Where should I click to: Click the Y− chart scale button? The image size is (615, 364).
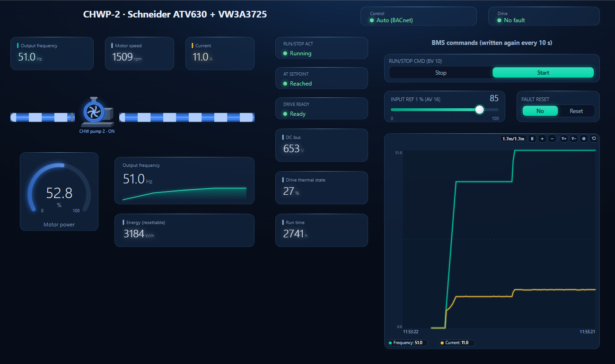click(x=574, y=139)
